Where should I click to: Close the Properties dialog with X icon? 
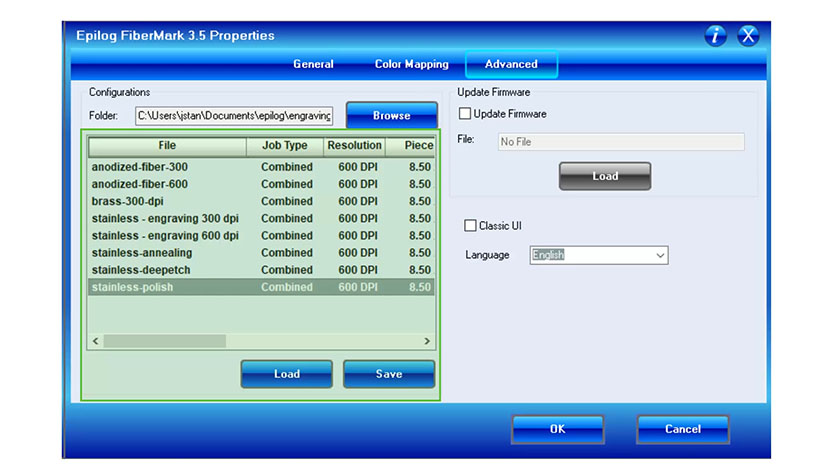[748, 36]
